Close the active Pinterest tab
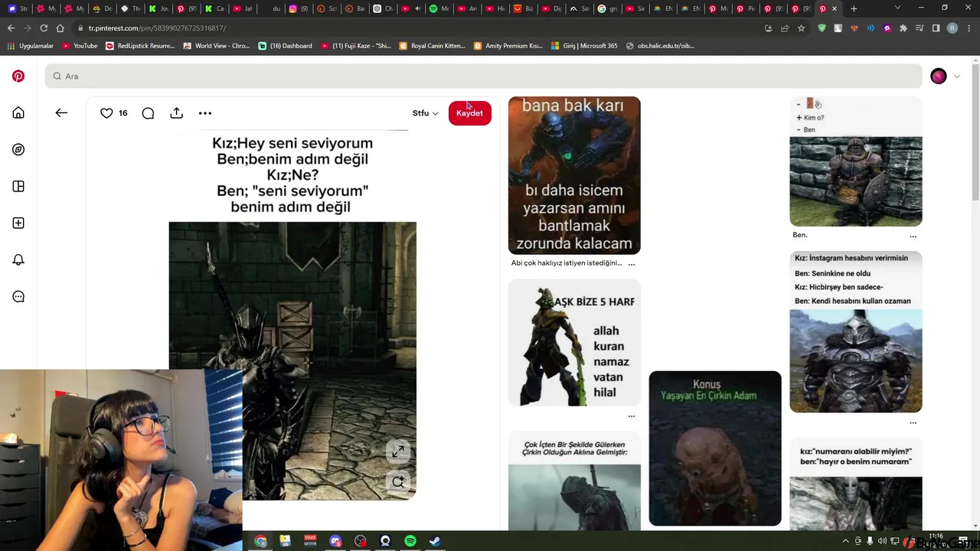The image size is (980, 551). click(835, 8)
